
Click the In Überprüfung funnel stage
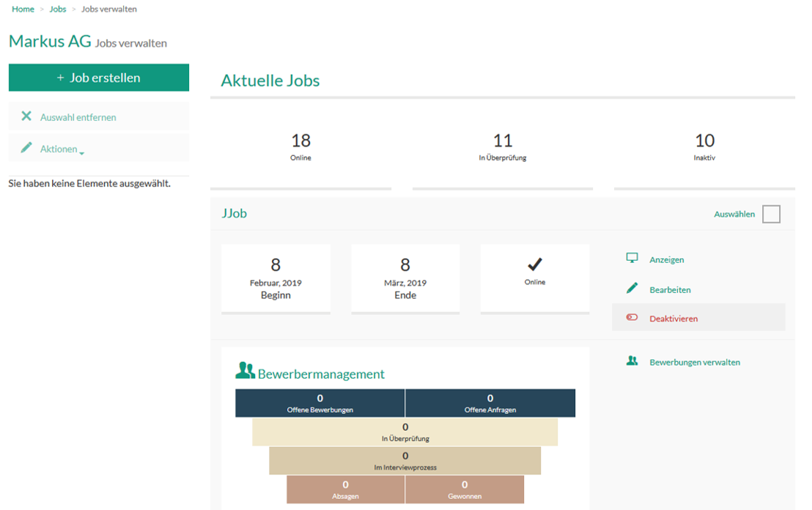coord(405,432)
